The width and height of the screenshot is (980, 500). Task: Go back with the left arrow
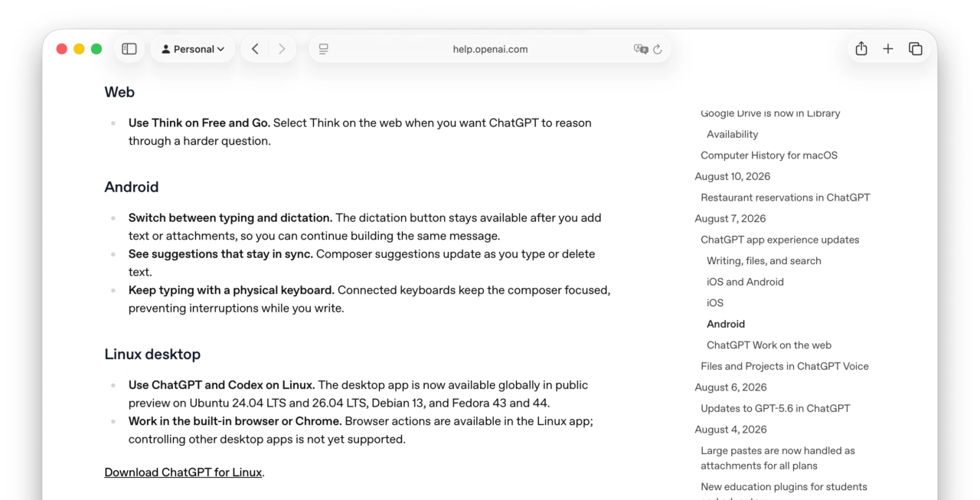(255, 49)
